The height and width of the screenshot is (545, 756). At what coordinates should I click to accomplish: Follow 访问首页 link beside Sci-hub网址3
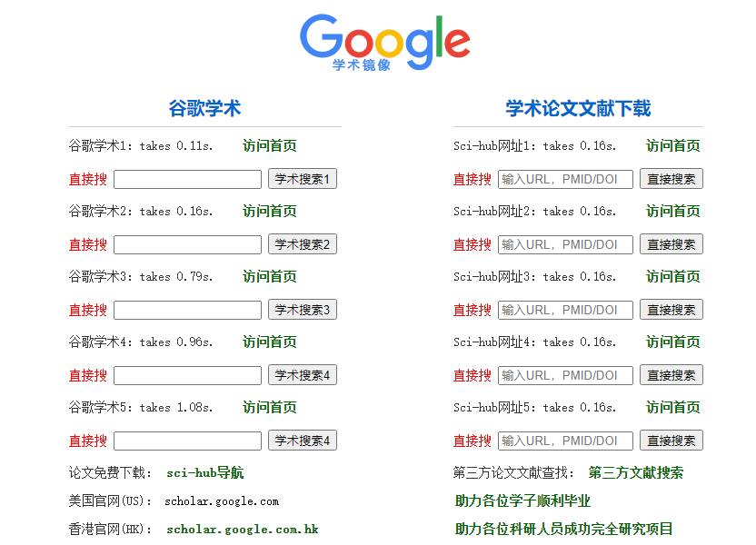673,277
